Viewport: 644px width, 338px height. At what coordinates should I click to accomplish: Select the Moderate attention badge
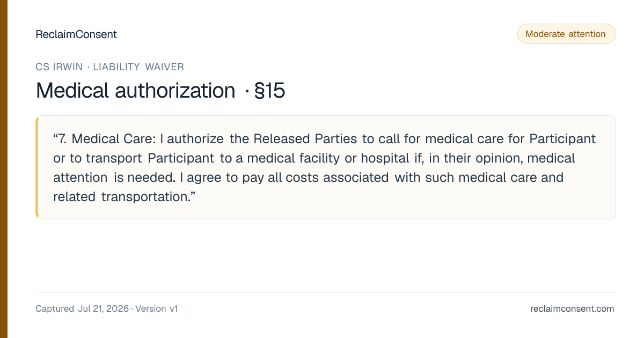coord(566,34)
